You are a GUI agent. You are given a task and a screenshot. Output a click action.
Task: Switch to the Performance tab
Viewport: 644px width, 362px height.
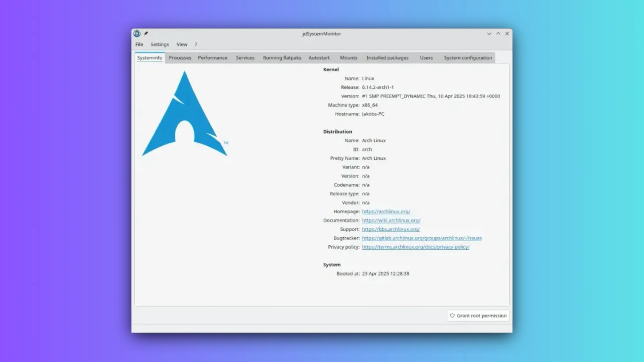tap(212, 58)
